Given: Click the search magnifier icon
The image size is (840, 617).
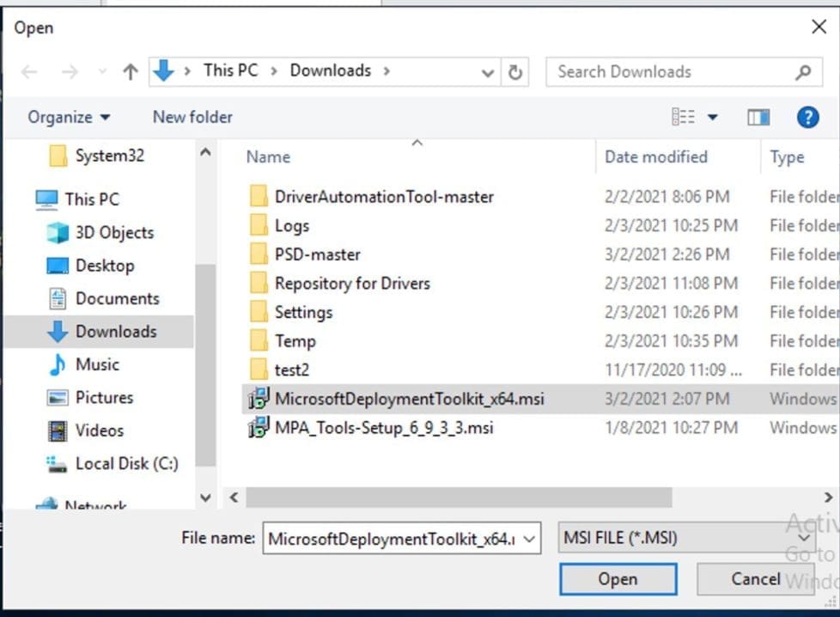Looking at the screenshot, I should click(x=803, y=72).
